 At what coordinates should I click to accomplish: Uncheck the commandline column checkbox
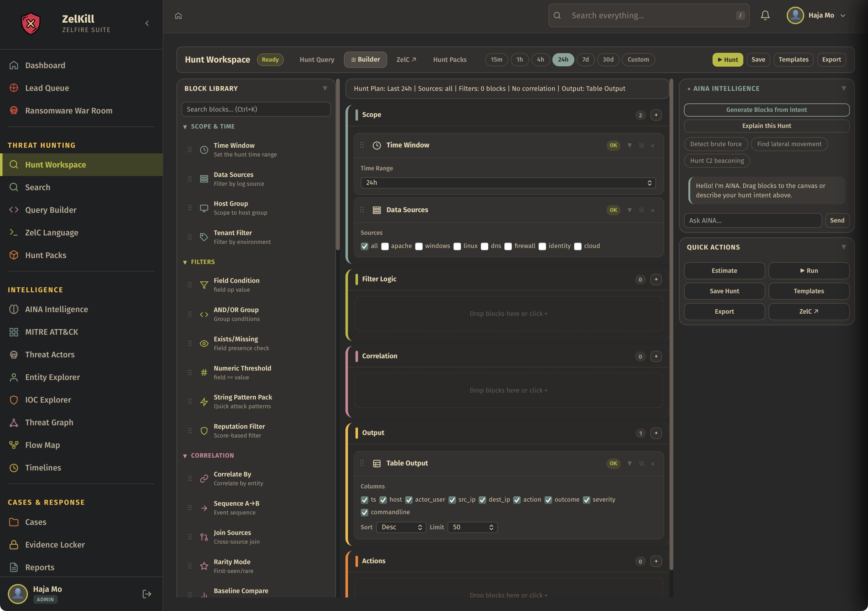click(x=364, y=512)
